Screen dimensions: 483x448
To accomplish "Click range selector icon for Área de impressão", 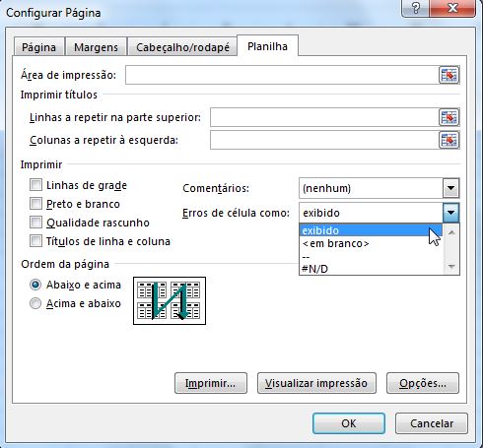I will coord(448,75).
